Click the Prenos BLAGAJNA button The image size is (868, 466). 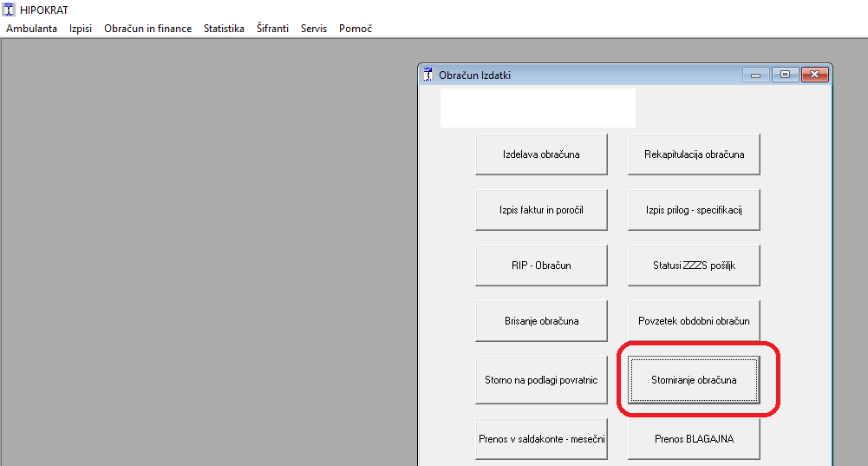(694, 439)
